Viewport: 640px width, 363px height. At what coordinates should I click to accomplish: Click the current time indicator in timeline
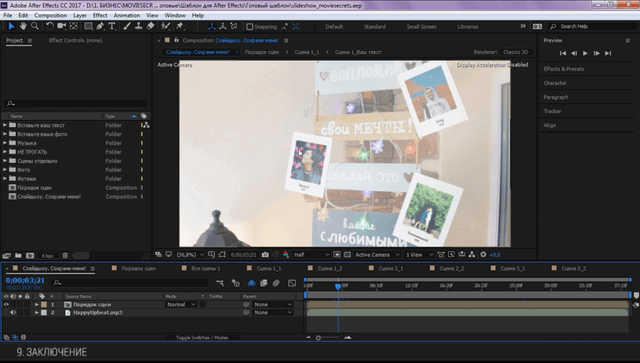click(338, 286)
